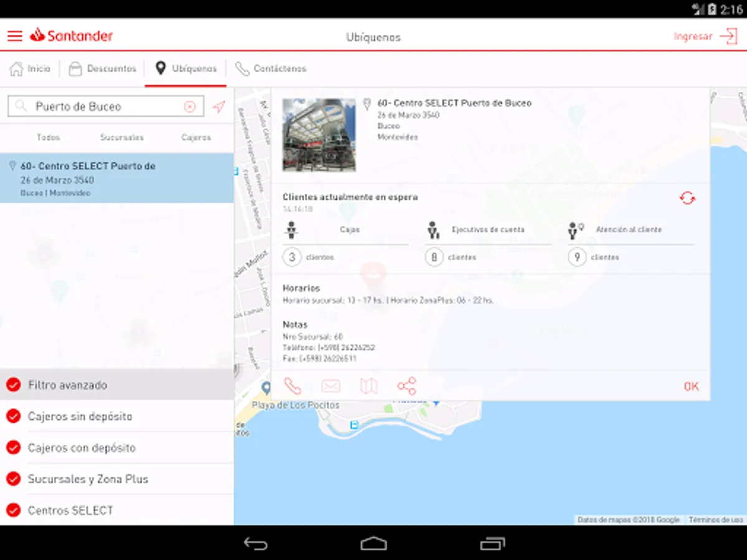Image resolution: width=747 pixels, height=560 pixels.
Task: Tap Playa de Los Pocitos map label
Action: point(296,405)
